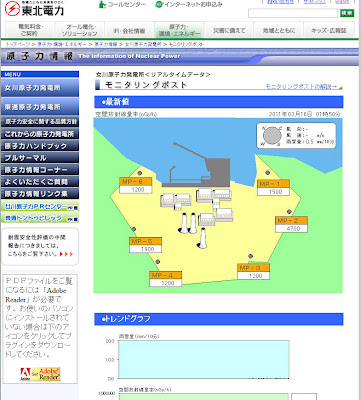
Task: Open the 災害に備えて navigation tab
Action: (x=229, y=30)
